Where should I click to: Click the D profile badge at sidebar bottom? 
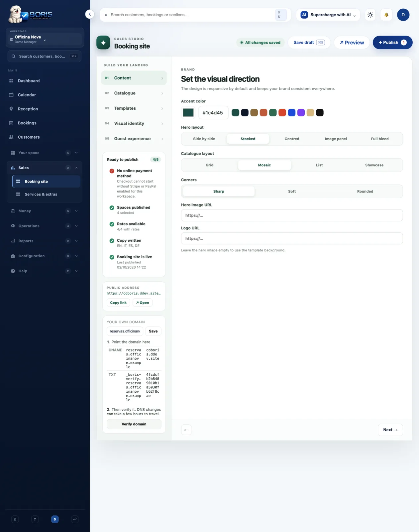click(55, 519)
